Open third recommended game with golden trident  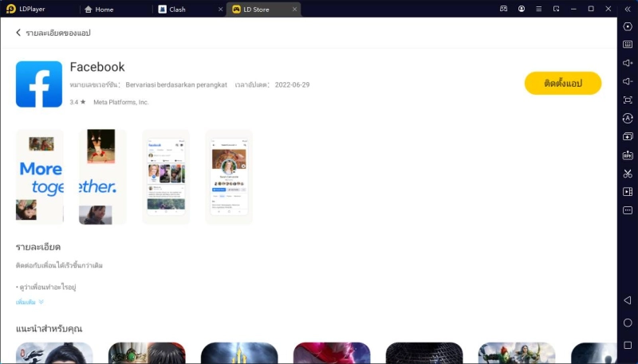click(239, 353)
